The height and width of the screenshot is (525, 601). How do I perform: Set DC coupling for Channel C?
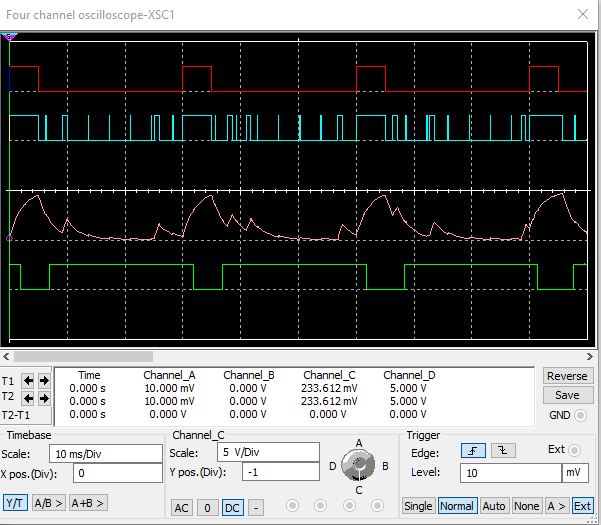point(232,508)
